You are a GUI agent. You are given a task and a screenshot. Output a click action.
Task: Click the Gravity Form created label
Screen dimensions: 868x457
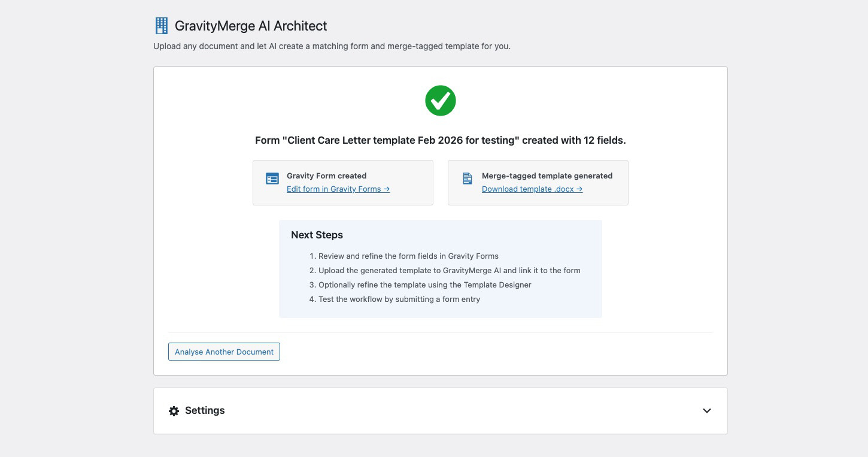(326, 176)
